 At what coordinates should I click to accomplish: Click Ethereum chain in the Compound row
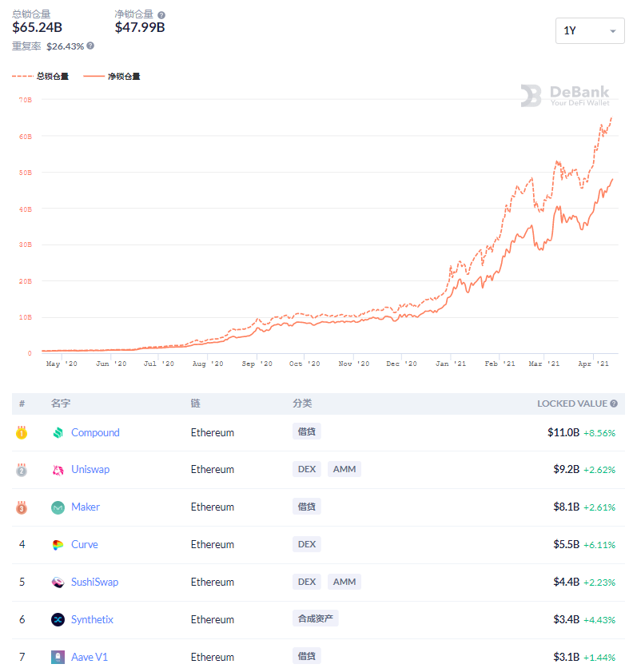212,432
